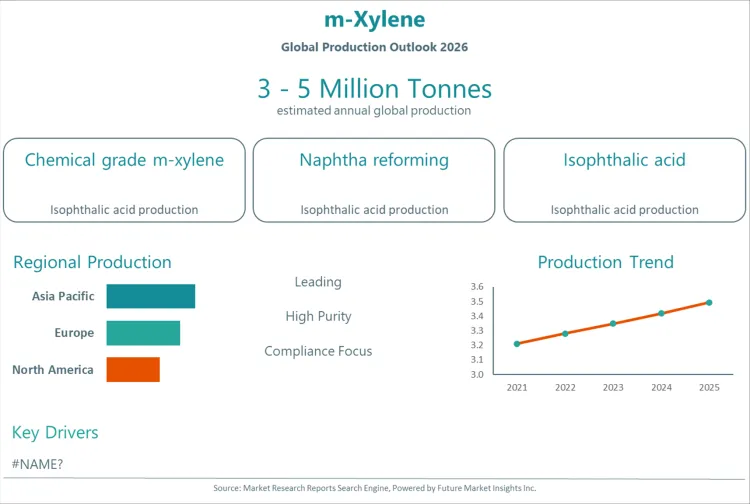Screen dimensions: 750x504
Task: Click the 3 - 5 Million Tonnes figure
Action: coord(375,89)
